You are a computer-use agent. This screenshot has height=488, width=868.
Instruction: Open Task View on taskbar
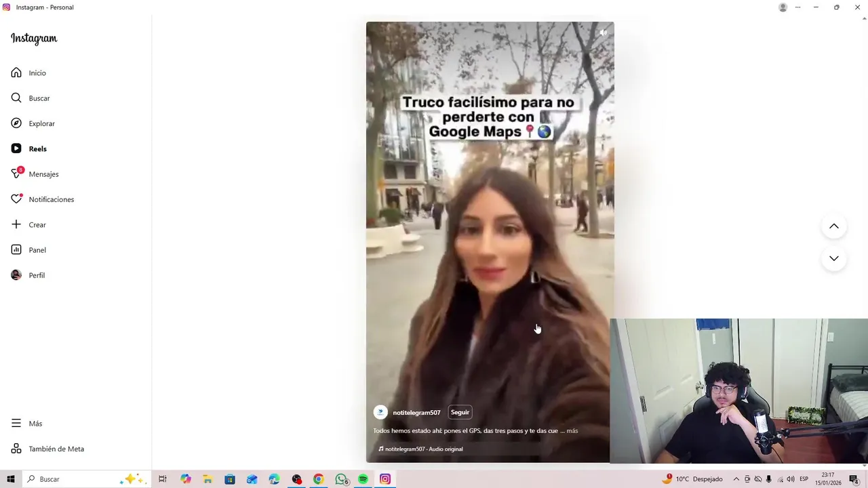click(x=163, y=479)
